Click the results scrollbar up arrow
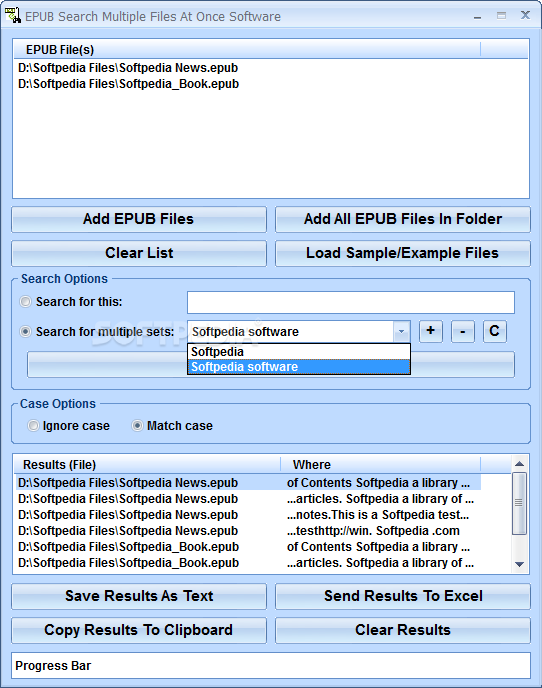This screenshot has height=688, width=542. [x=520, y=464]
